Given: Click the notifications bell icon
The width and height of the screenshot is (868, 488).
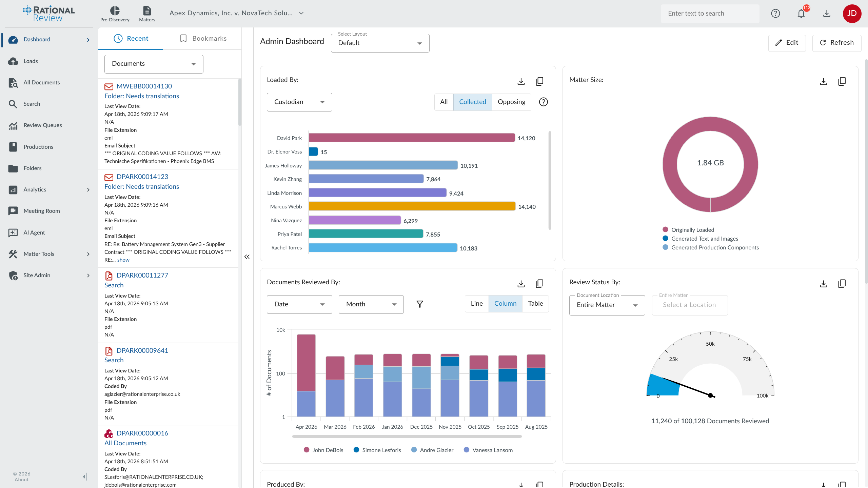Looking at the screenshot, I should tap(801, 14).
